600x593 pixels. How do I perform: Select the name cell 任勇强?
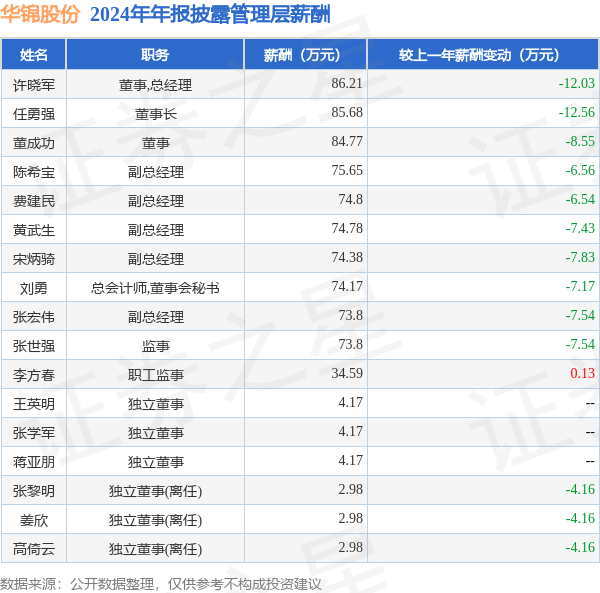(34, 114)
